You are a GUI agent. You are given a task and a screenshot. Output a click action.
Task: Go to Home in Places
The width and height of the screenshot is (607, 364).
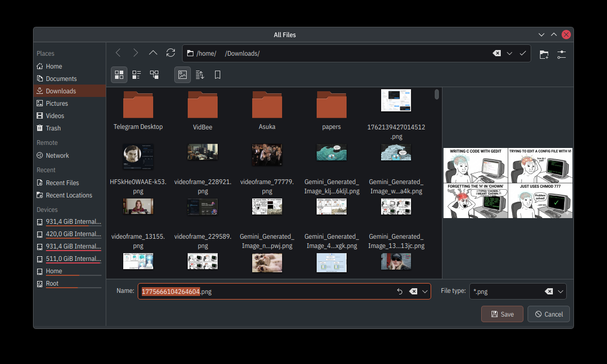click(x=70, y=66)
